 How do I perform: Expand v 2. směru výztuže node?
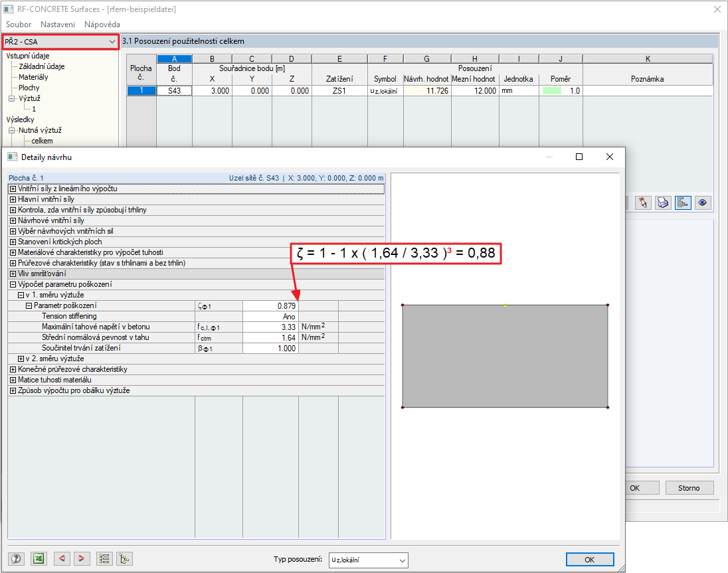tap(21, 359)
